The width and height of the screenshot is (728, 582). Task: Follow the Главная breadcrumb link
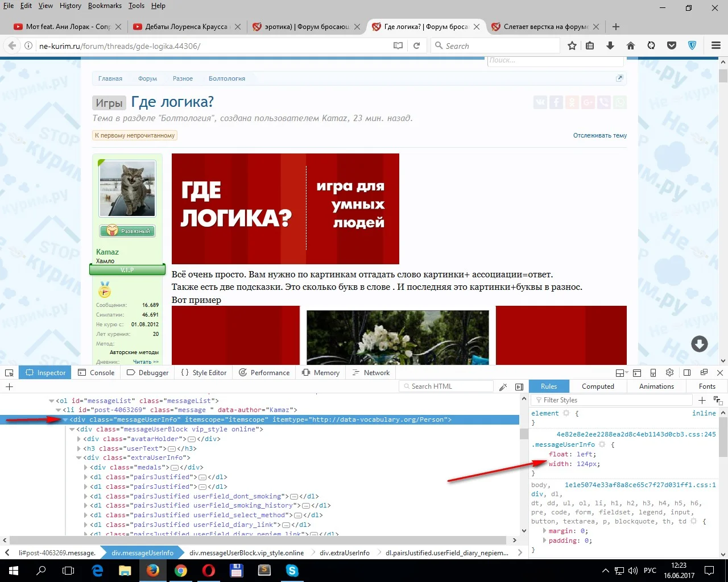pyautogui.click(x=110, y=78)
